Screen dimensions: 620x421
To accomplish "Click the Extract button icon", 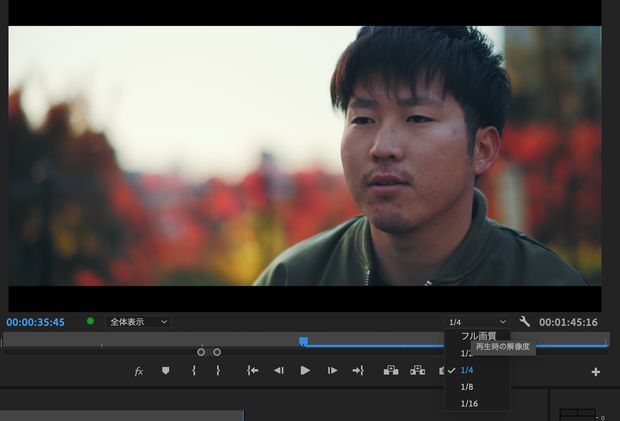I will [x=418, y=371].
